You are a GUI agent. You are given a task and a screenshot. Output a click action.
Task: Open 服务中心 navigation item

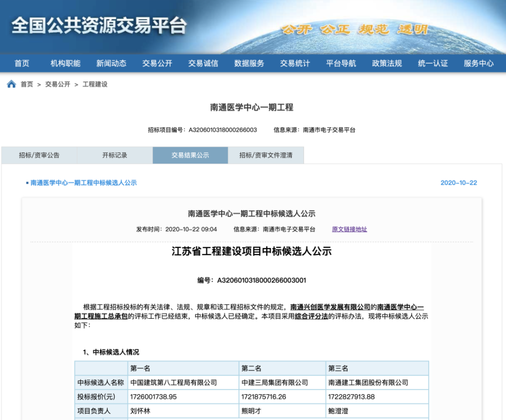click(x=479, y=63)
